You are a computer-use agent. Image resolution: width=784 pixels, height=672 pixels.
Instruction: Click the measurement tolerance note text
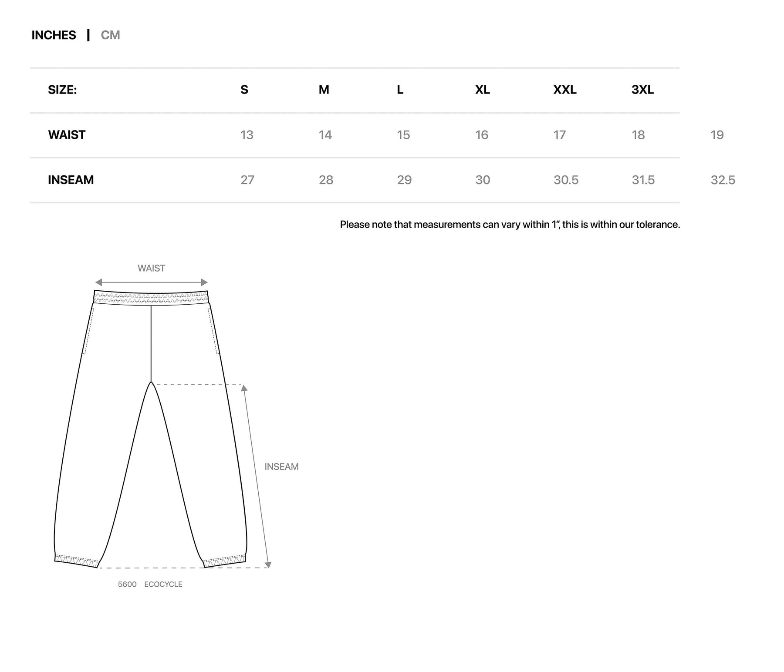(x=510, y=225)
